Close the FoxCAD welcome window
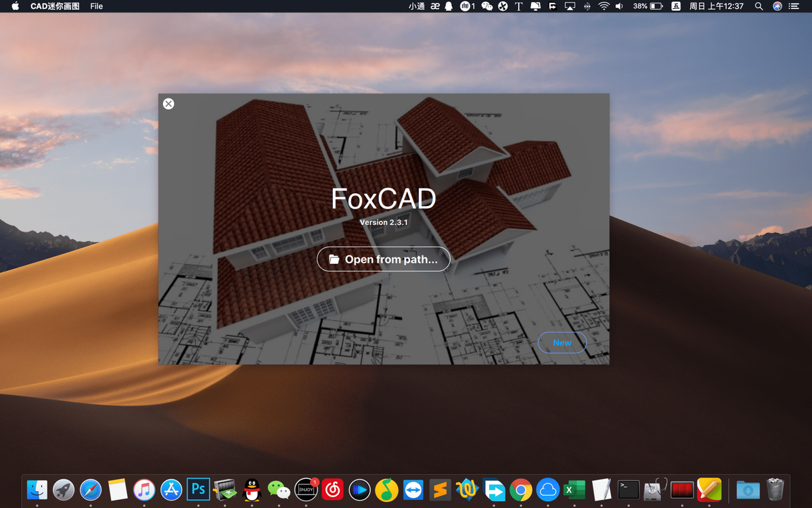Viewport: 812px width, 508px height. coord(168,104)
